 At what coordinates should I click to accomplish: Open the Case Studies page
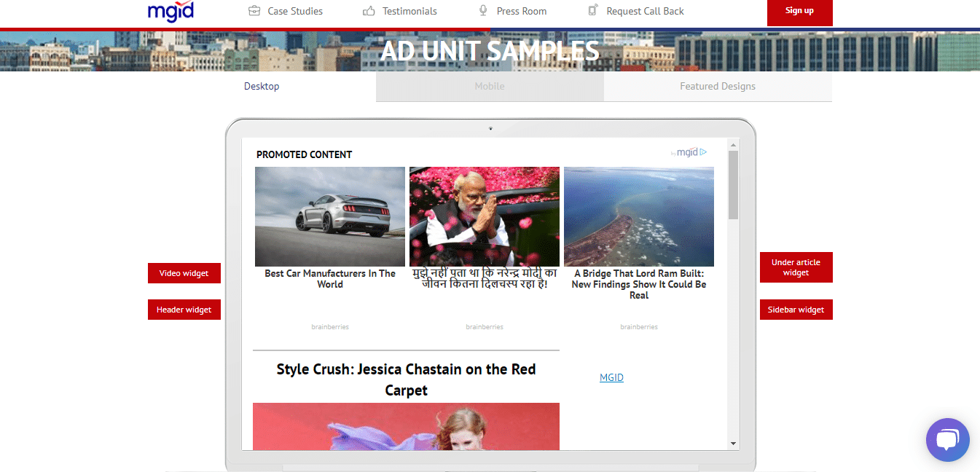click(295, 11)
